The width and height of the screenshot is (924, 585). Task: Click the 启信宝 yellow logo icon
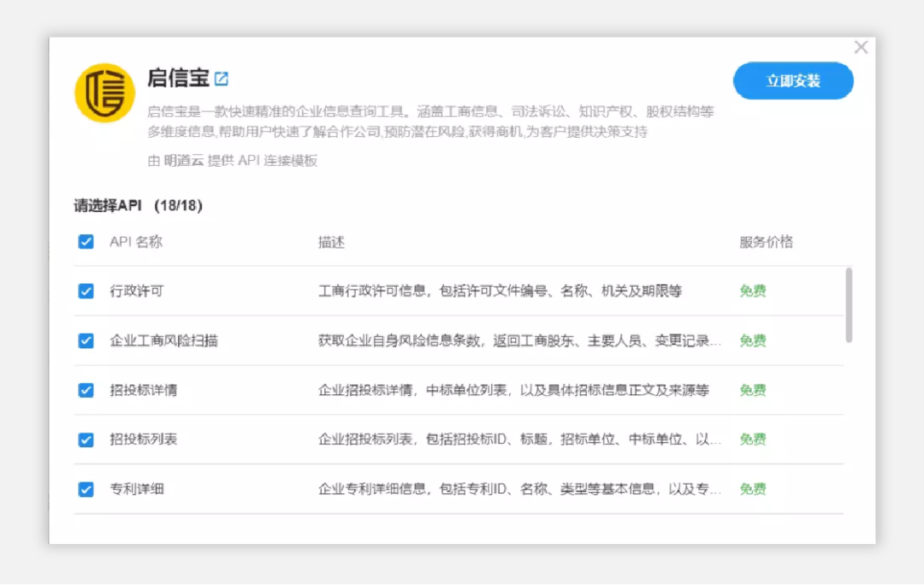[x=104, y=92]
